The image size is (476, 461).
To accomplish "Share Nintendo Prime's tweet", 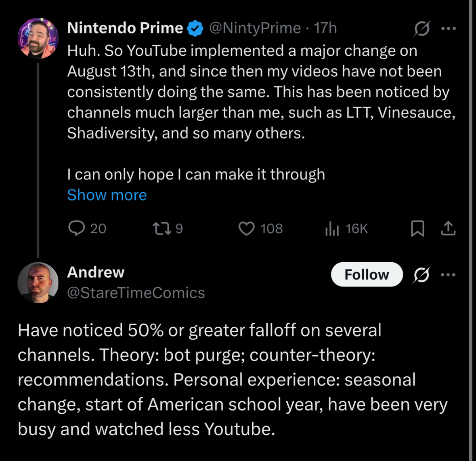I will pos(448,229).
